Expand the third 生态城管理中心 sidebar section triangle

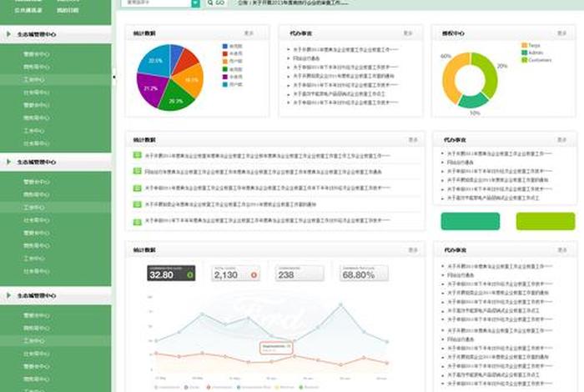pyautogui.click(x=8, y=295)
